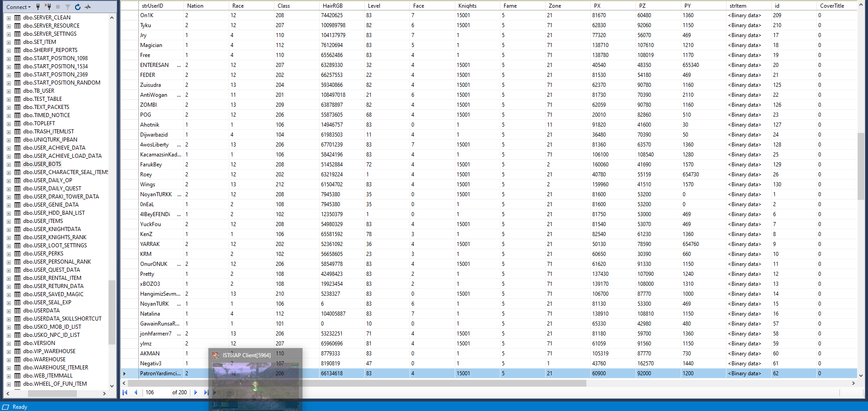Select dbo.WAREHOUSE_ITEMLER in the tree
The image size is (868, 411).
[56, 368]
